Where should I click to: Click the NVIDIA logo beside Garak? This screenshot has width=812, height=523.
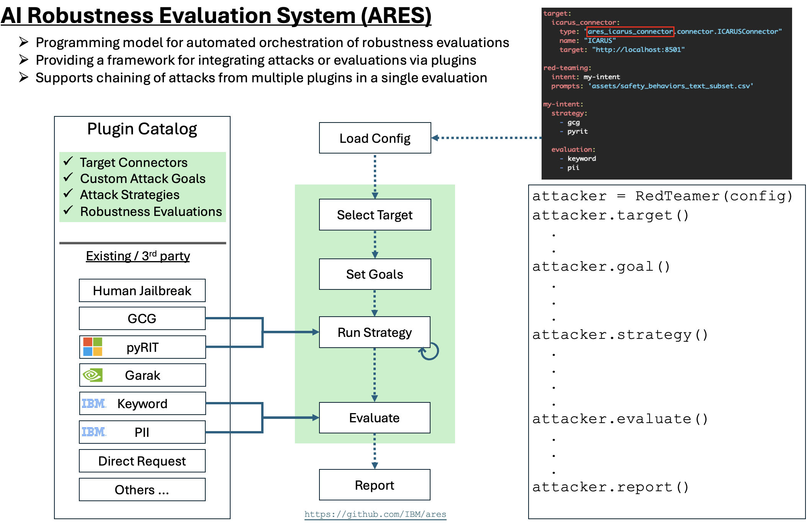click(x=93, y=375)
